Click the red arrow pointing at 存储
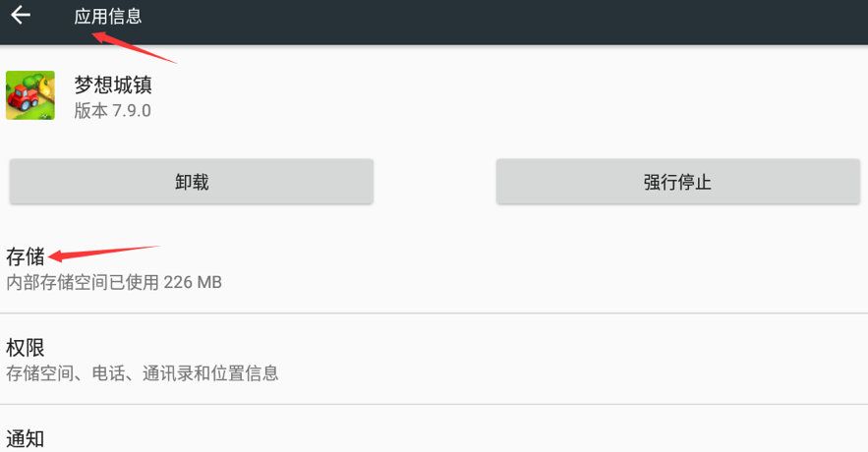This screenshot has height=452, width=868. 102,253
